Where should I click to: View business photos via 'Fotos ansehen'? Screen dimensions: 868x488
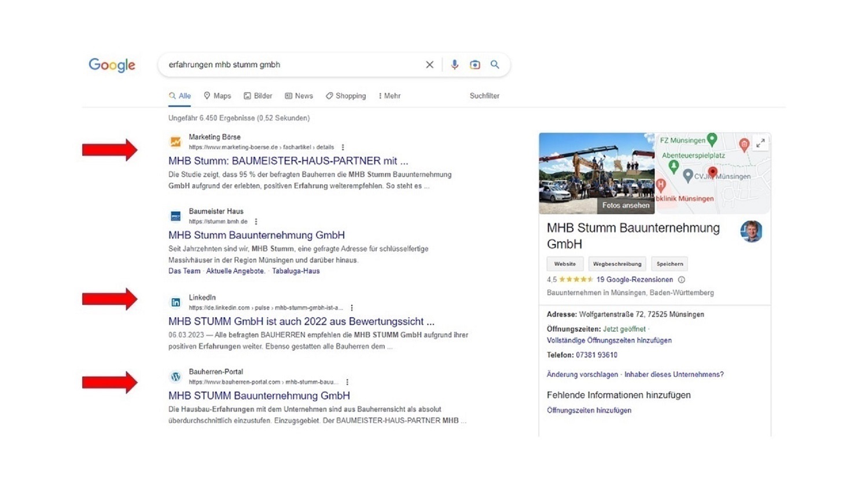[626, 206]
